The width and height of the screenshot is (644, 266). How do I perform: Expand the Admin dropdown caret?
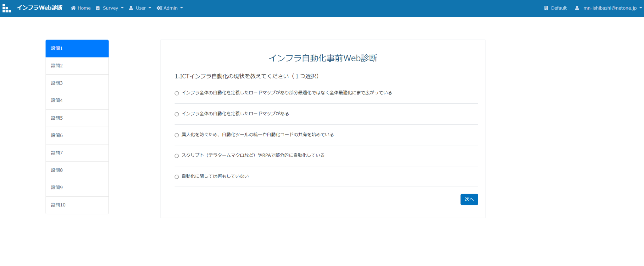(x=181, y=8)
